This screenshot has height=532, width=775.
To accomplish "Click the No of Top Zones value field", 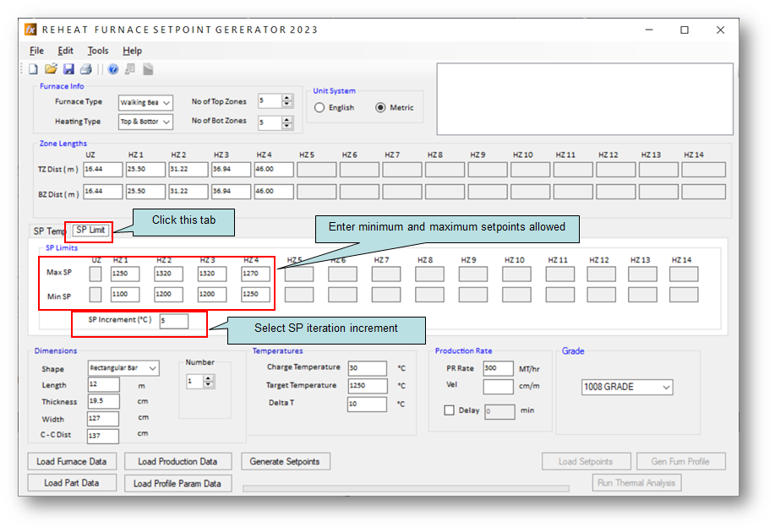I will click(270, 100).
